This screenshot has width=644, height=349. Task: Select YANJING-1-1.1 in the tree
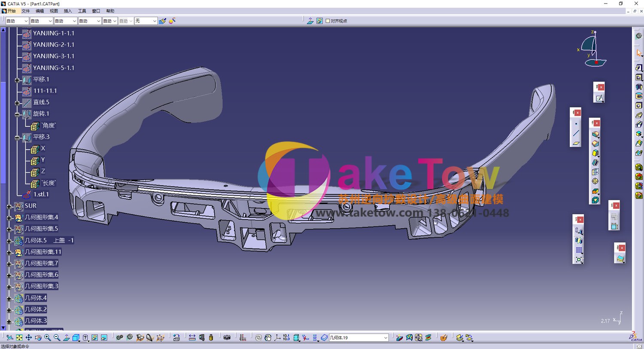(x=54, y=33)
